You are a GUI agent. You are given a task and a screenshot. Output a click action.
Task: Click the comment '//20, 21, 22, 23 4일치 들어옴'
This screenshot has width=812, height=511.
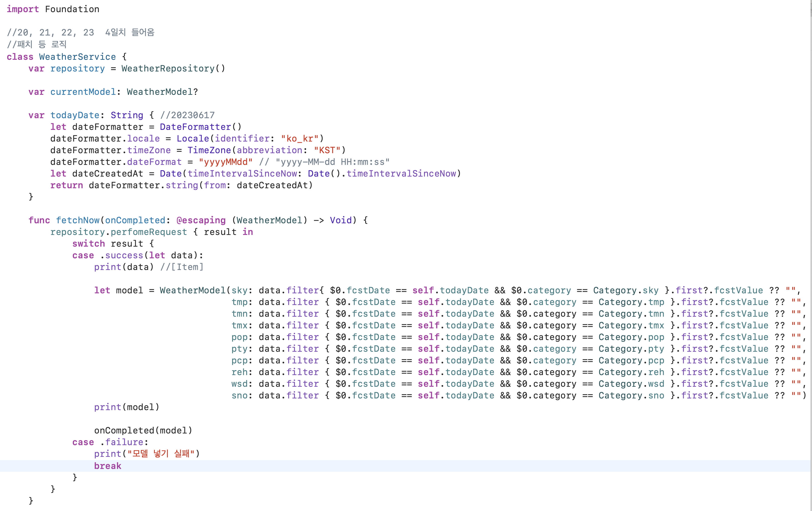(x=81, y=32)
